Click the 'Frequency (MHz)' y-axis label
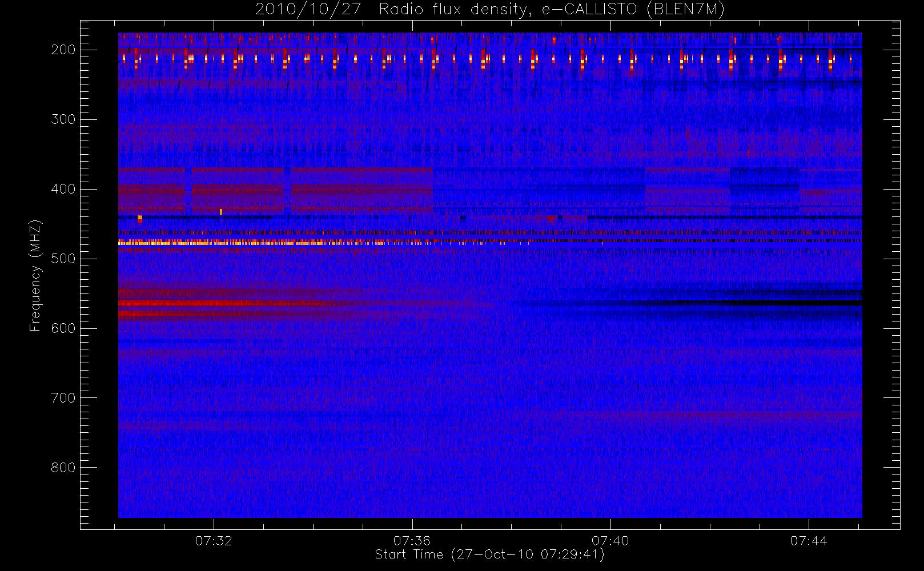The image size is (924, 571). click(35, 275)
